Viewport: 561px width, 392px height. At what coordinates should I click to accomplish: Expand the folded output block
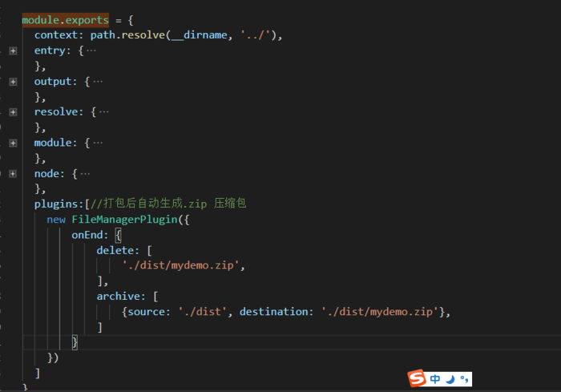point(13,82)
